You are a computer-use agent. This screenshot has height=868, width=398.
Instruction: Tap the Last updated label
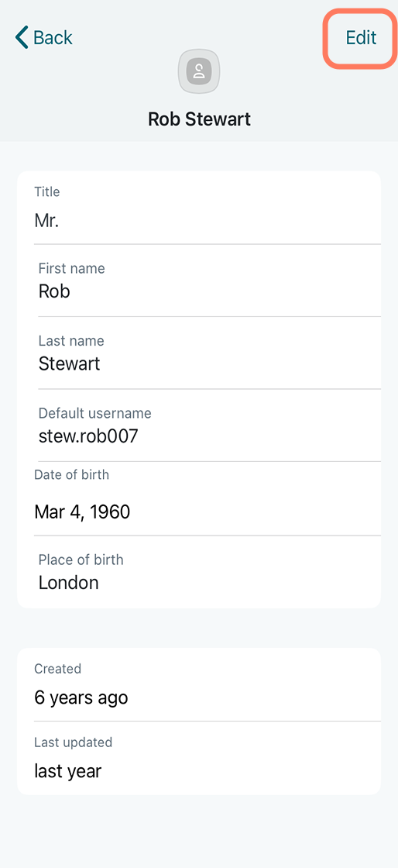(73, 742)
